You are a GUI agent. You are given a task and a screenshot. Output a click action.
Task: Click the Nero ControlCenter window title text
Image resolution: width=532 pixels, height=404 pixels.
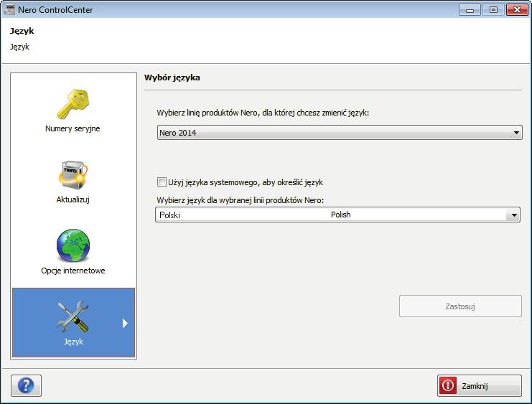tap(55, 10)
